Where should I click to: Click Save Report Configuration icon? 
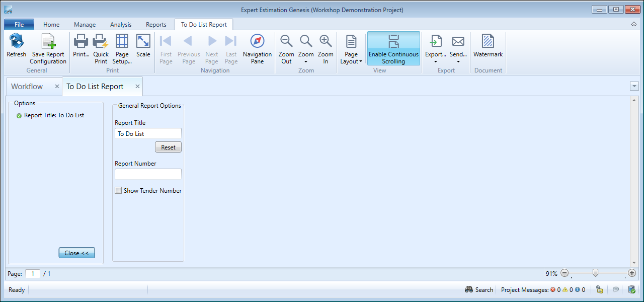coord(48,42)
